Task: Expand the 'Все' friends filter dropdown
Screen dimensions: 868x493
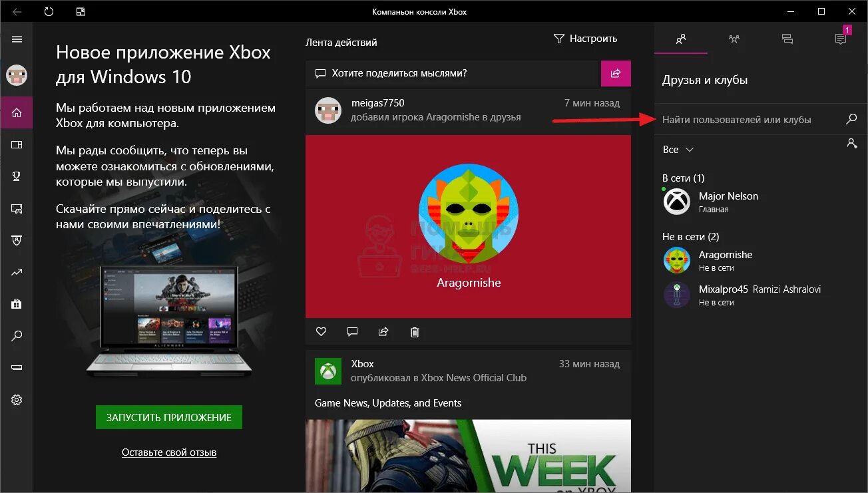Action: [678, 150]
